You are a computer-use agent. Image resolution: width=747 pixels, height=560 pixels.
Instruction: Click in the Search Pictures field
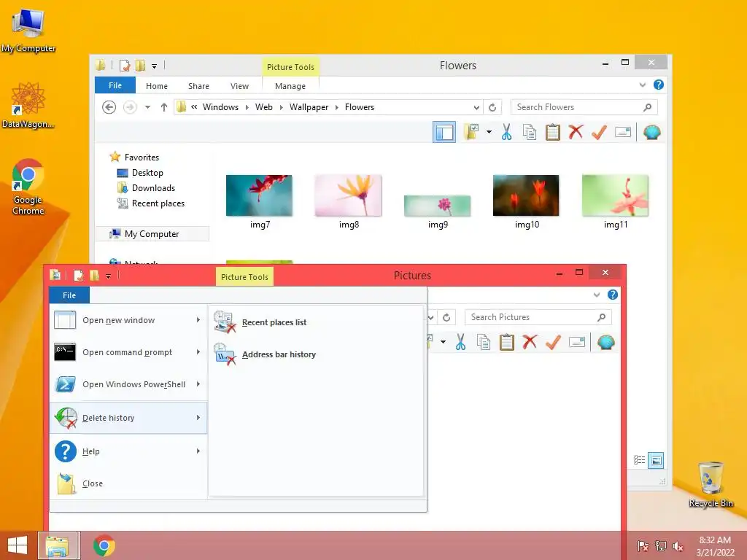(538, 317)
